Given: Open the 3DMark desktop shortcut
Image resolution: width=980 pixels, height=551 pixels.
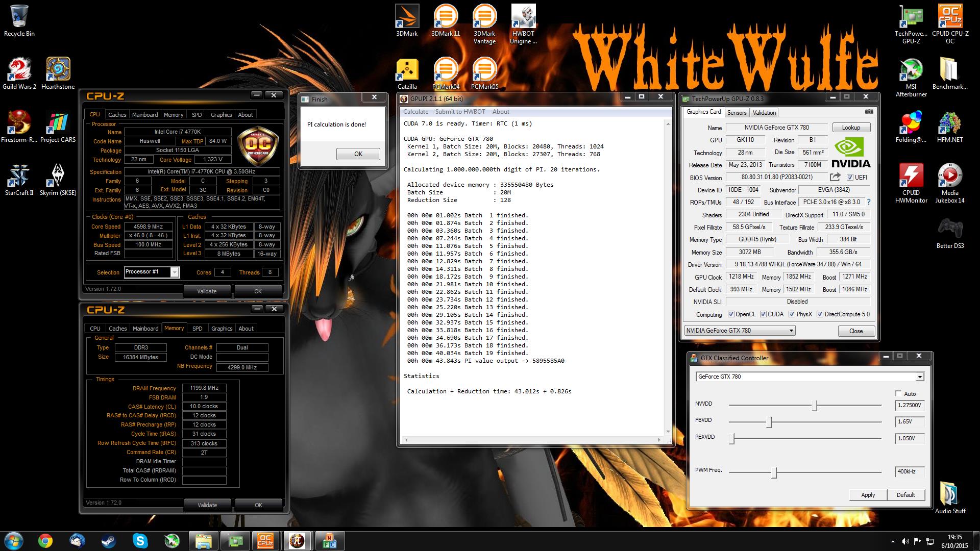Looking at the screenshot, I should [x=407, y=20].
